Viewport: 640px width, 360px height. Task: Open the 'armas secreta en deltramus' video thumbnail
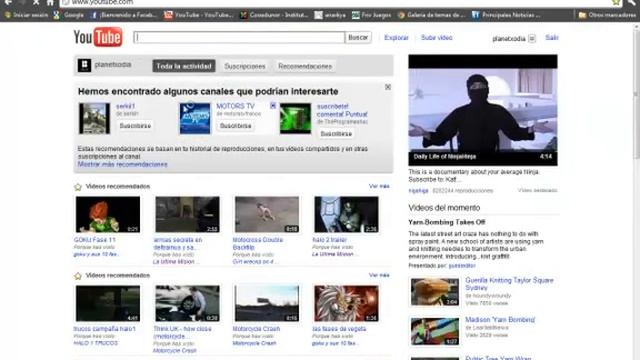187,214
